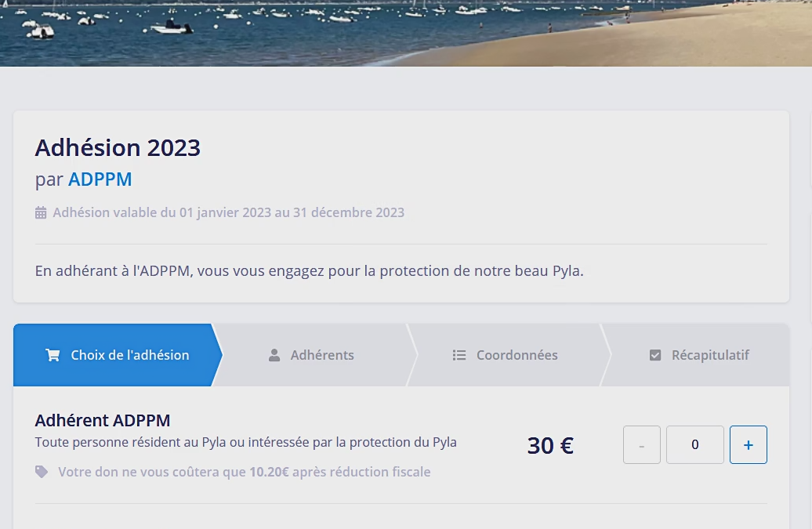This screenshot has height=529, width=812.
Task: Click the calendar icon by validity dates
Action: pyautogui.click(x=41, y=212)
